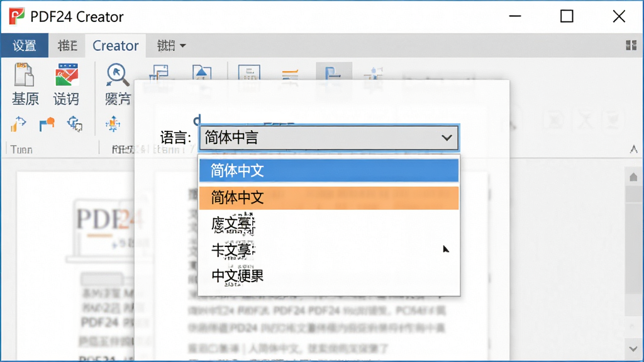
Task: Click the tile layout icon at ribbon's right end
Action: point(631,45)
